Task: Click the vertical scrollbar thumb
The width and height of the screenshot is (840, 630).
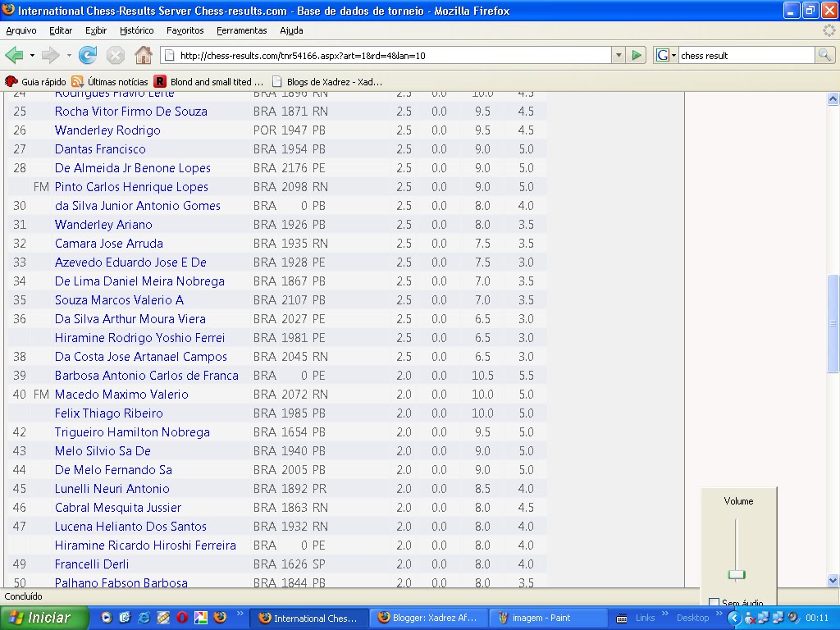Action: 833,323
